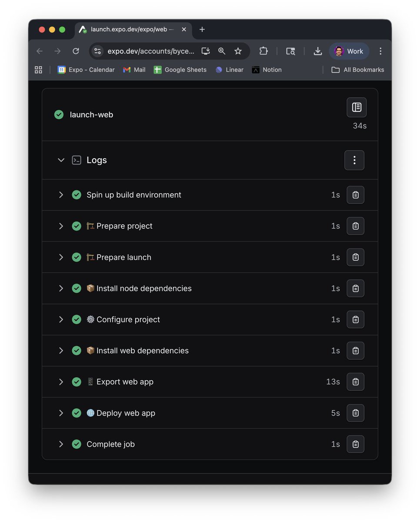The image size is (420, 522).
Task: Click the browser back arrow
Action: [40, 51]
